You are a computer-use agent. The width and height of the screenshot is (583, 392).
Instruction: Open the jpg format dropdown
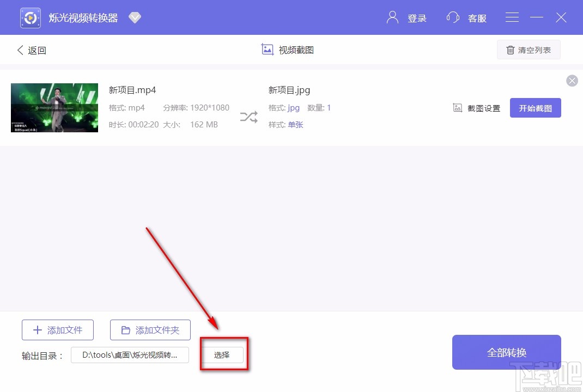(x=294, y=108)
